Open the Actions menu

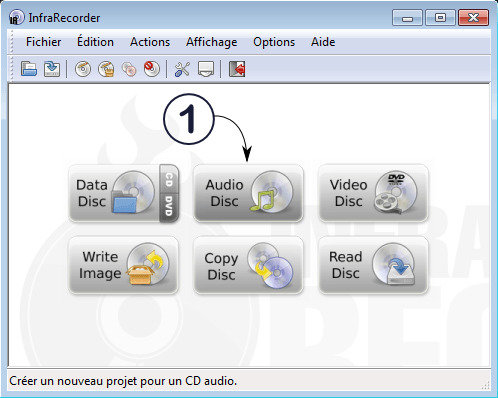(150, 42)
